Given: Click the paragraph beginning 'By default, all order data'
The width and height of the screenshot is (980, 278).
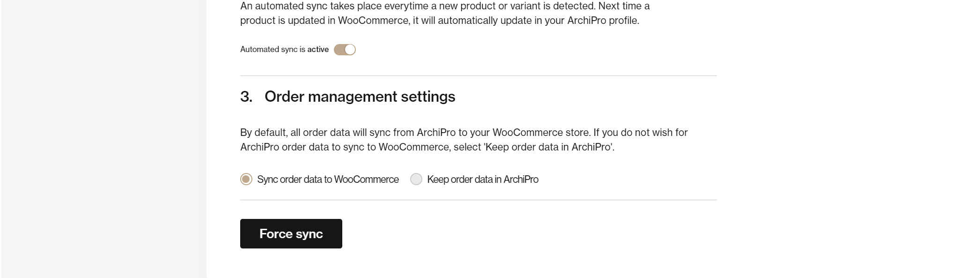Looking at the screenshot, I should 464,140.
